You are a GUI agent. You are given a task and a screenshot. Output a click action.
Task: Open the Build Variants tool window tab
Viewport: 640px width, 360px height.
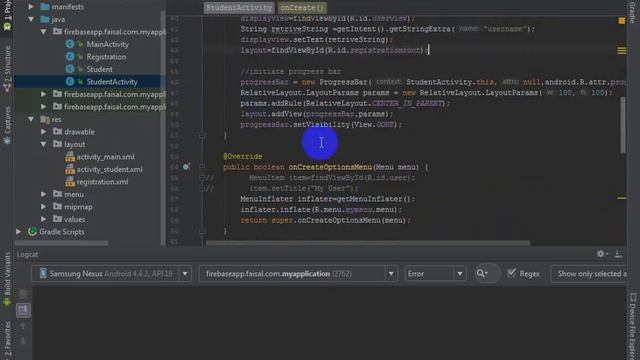(7, 279)
